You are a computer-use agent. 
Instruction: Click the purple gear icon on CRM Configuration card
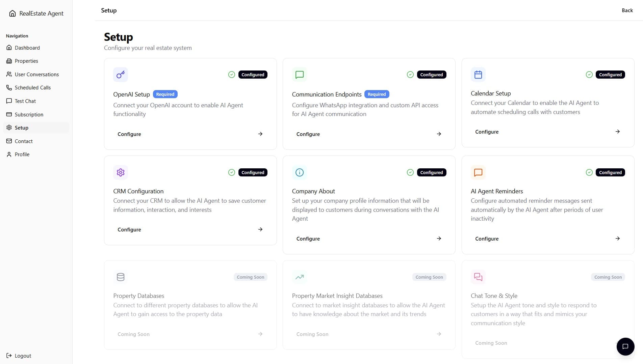pos(121,172)
